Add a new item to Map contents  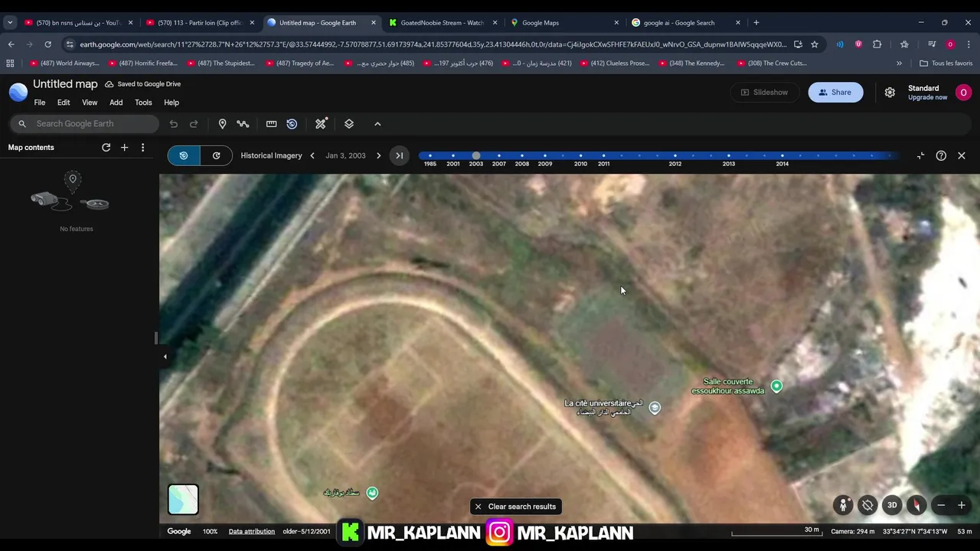pyautogui.click(x=124, y=148)
